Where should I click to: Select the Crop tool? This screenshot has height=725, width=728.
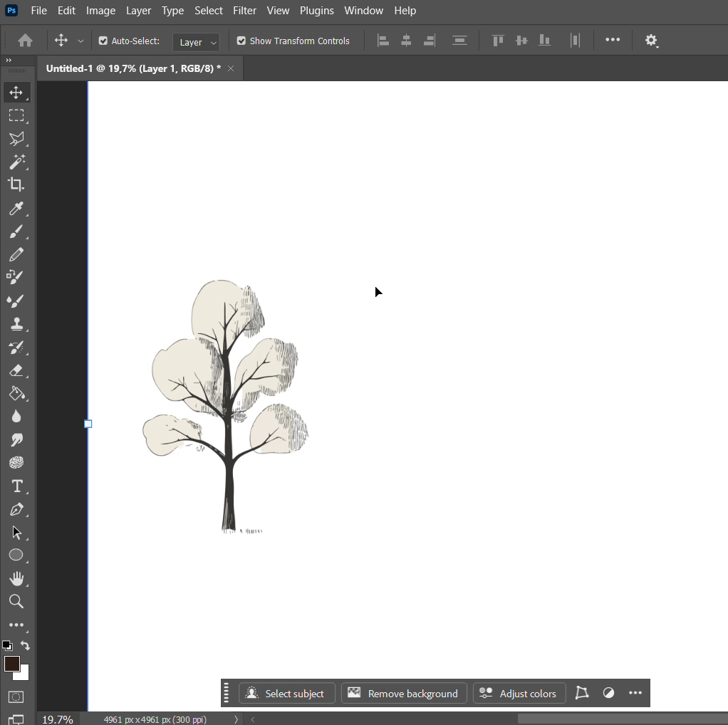16,184
